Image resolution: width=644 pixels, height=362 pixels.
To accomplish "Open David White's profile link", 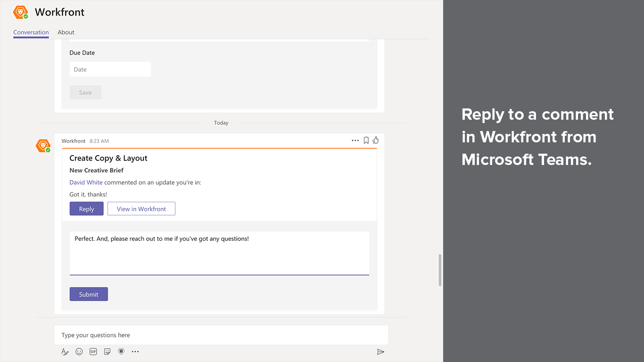I will tap(86, 182).
